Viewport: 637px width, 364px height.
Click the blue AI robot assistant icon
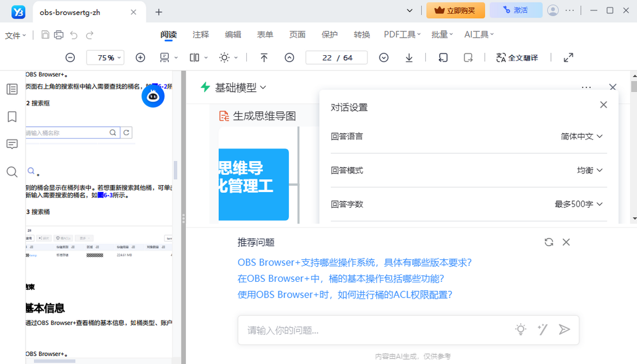point(153,96)
